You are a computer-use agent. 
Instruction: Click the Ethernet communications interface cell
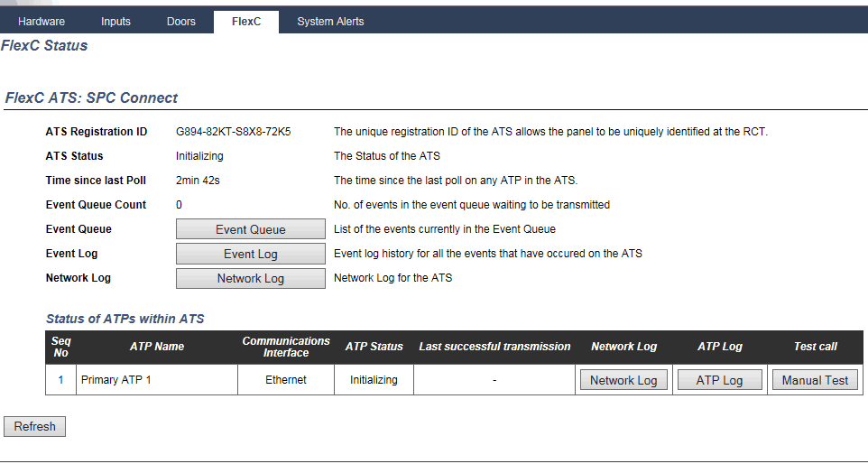point(285,380)
